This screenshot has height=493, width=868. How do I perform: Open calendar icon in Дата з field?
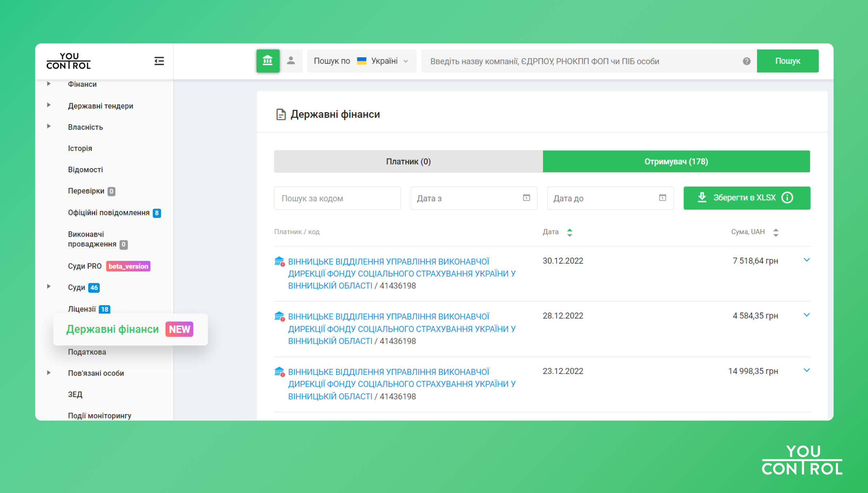point(526,198)
